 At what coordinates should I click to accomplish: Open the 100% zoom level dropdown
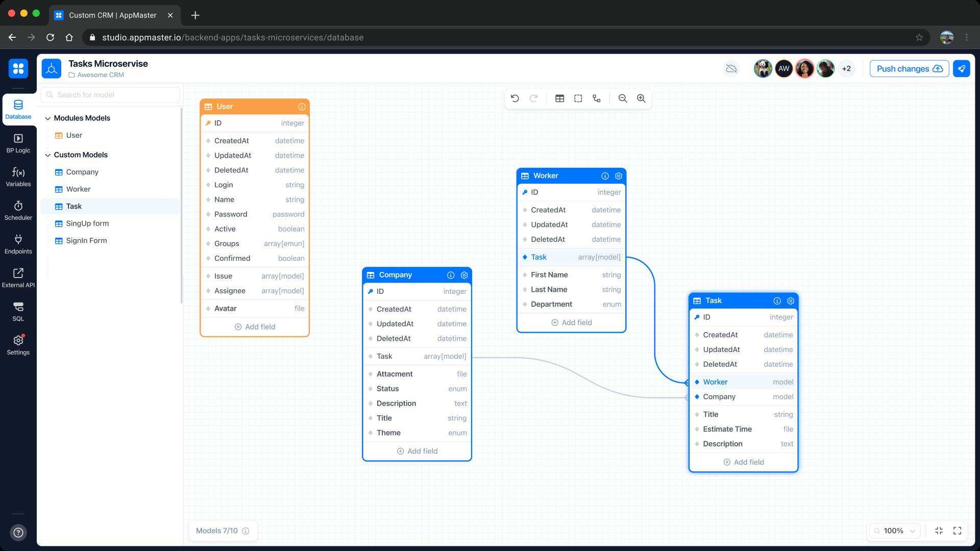coord(894,531)
